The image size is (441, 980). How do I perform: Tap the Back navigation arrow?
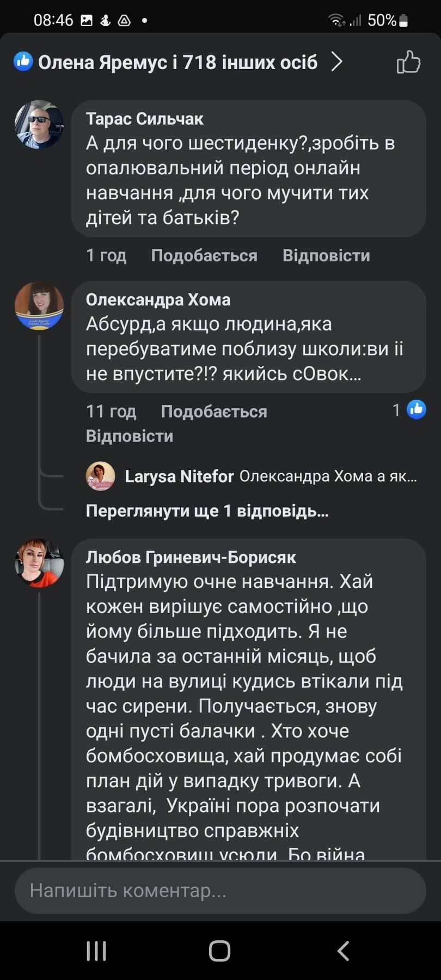(343, 950)
